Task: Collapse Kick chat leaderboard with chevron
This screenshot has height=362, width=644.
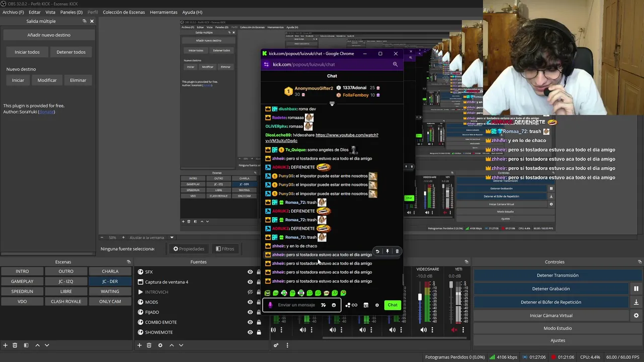Action: [x=332, y=104]
